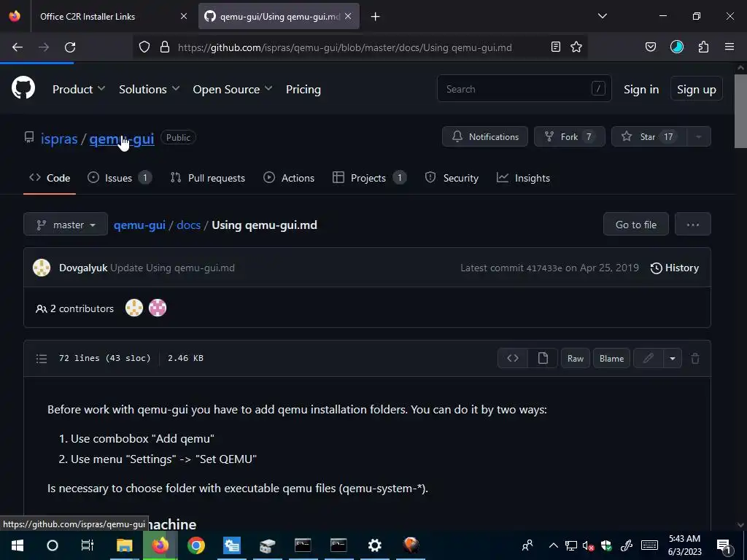The height and width of the screenshot is (560, 747).
Task: Click the Sign up button
Action: [696, 89]
